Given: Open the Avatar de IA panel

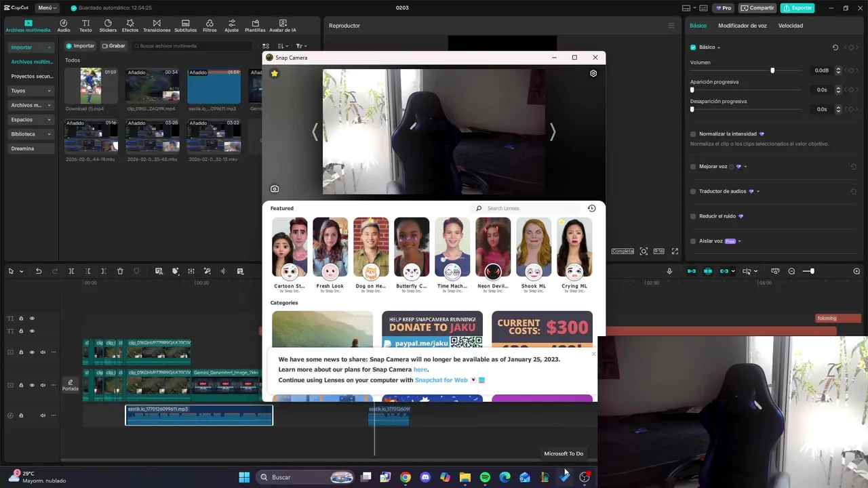Looking at the screenshot, I should pyautogui.click(x=283, y=26).
